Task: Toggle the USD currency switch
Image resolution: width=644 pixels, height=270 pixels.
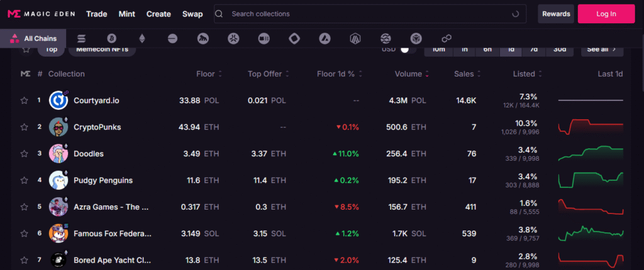Action: [x=407, y=49]
